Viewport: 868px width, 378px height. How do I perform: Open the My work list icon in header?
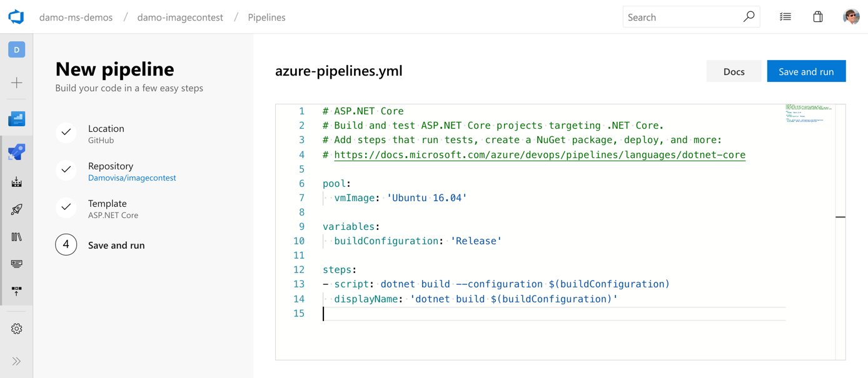coord(785,16)
